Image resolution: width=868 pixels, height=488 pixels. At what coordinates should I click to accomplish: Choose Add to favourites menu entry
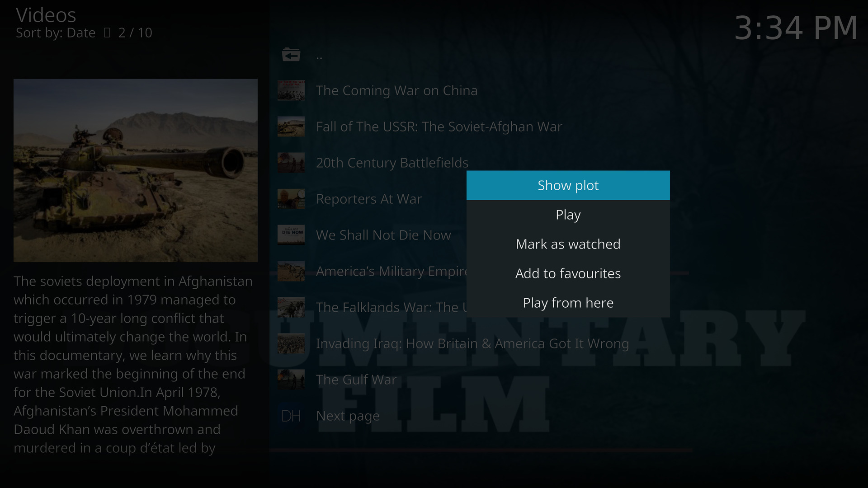coord(568,273)
